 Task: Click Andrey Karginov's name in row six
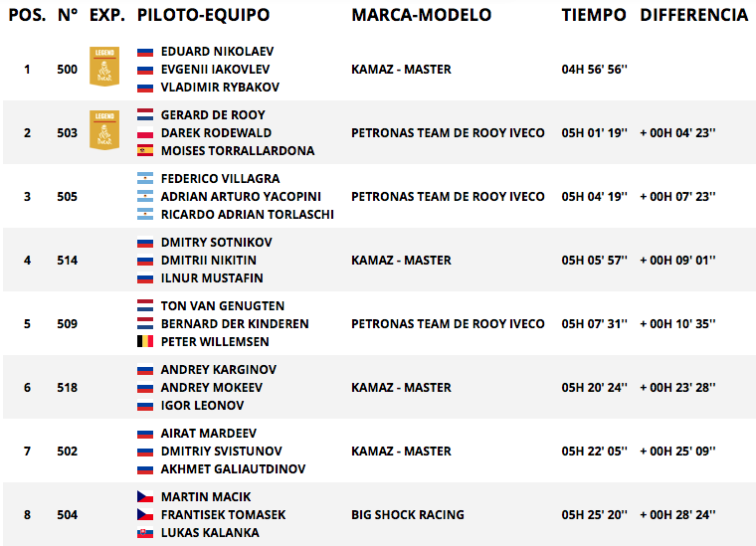click(x=219, y=370)
